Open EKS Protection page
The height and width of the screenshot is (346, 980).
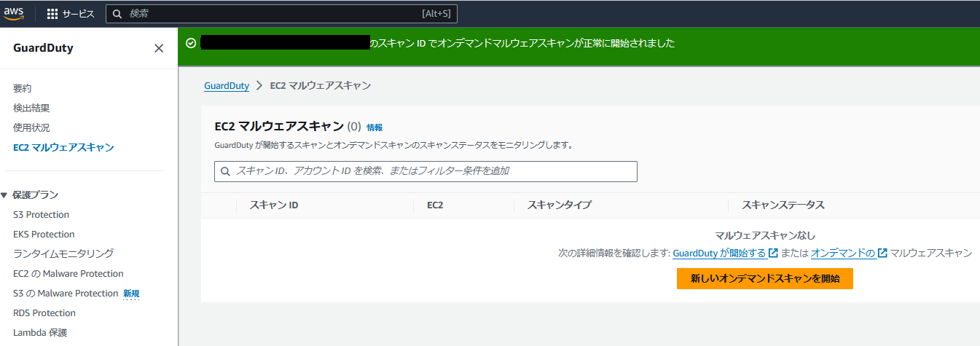[x=44, y=235]
